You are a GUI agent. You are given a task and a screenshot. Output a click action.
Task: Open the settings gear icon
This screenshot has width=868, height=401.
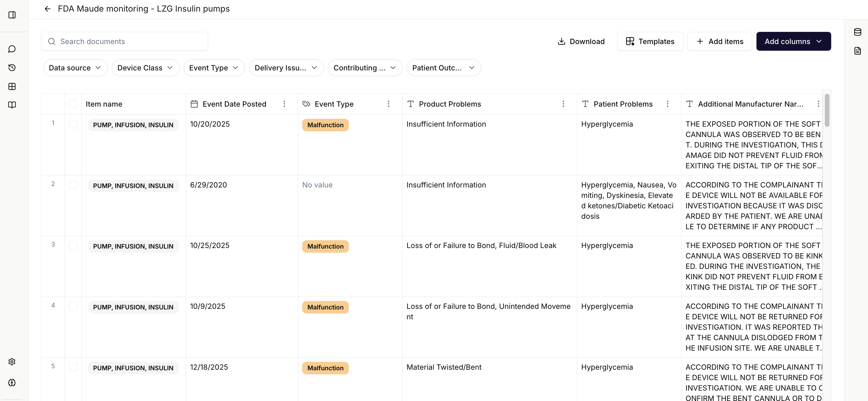click(12, 362)
